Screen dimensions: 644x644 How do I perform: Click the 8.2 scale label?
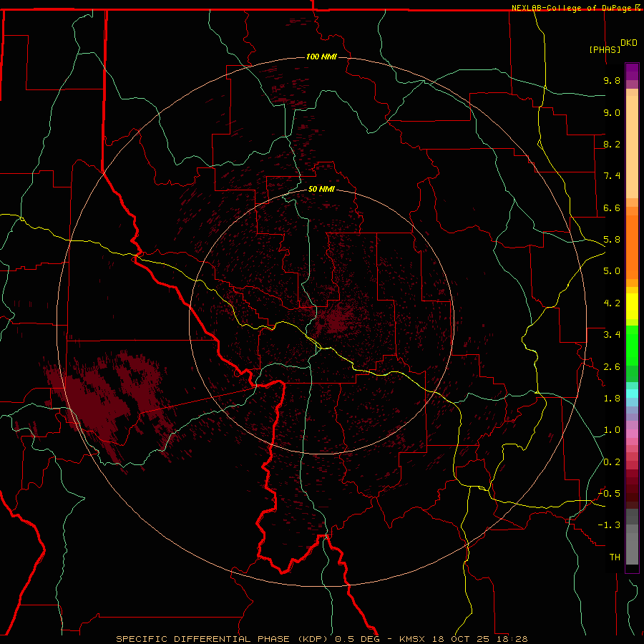pos(612,144)
